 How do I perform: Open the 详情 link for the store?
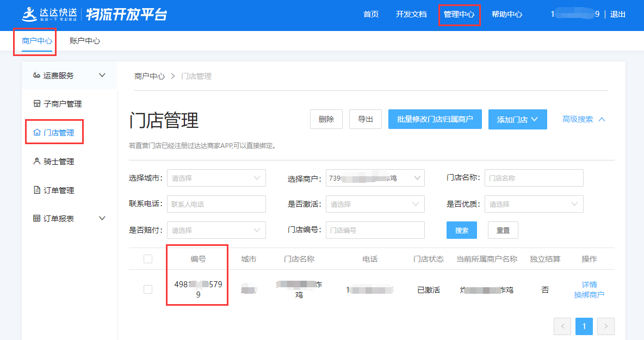pos(589,285)
